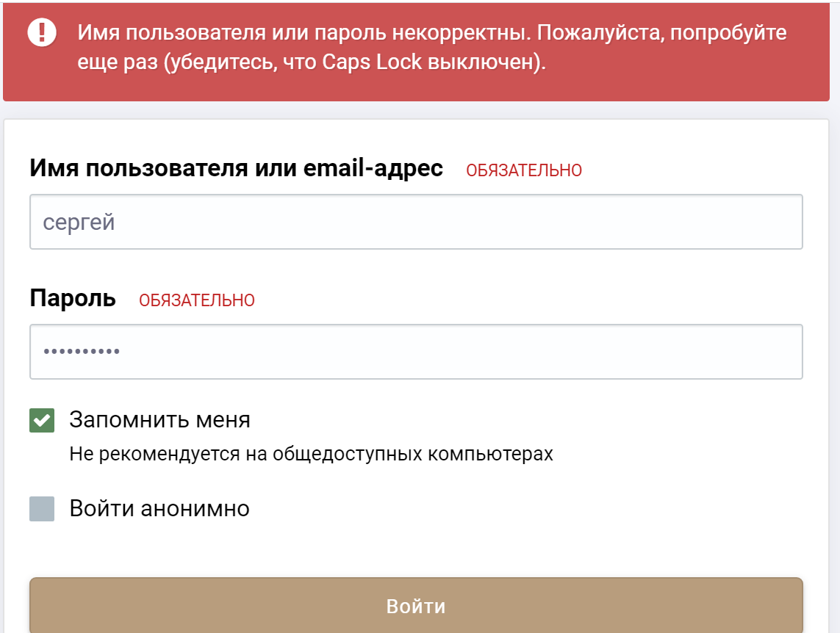Click the "Не рекомендуется на общедоступных компьютерах" hint

click(x=311, y=454)
